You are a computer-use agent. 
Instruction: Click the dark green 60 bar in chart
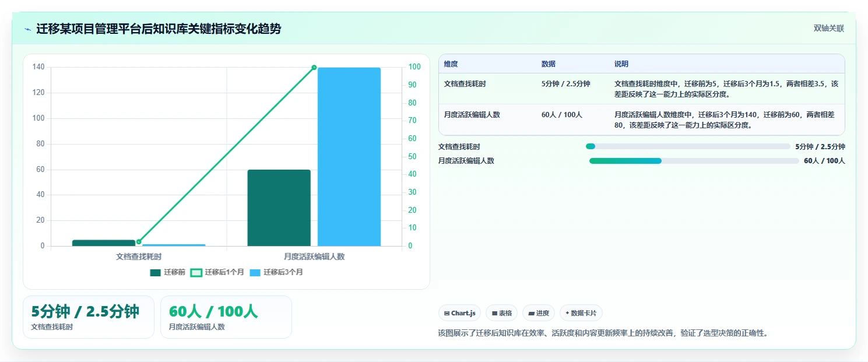[279, 208]
